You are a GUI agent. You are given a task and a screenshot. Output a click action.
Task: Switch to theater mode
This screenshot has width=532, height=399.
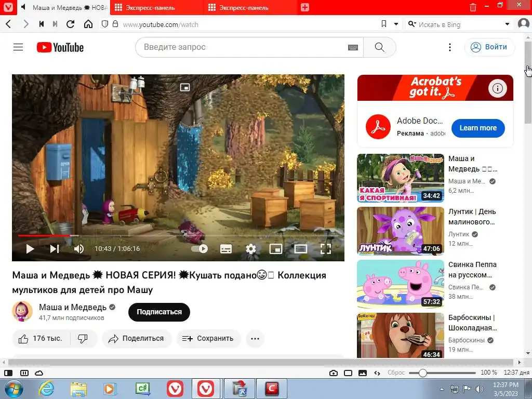tap(301, 249)
